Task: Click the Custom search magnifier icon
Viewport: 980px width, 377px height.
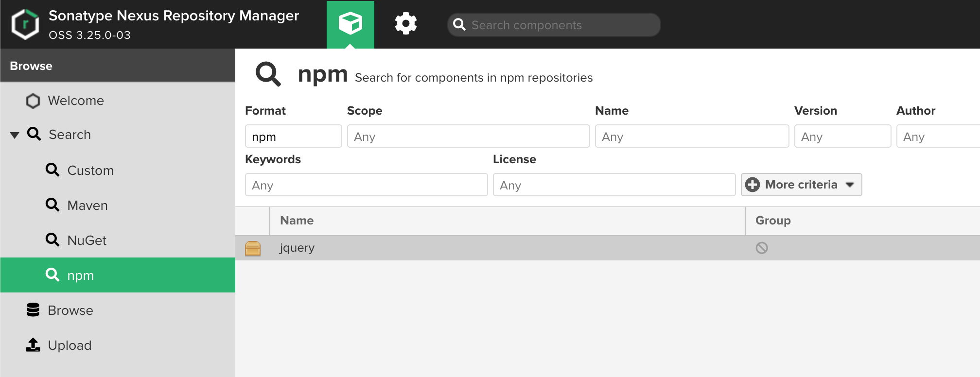Action: tap(52, 170)
